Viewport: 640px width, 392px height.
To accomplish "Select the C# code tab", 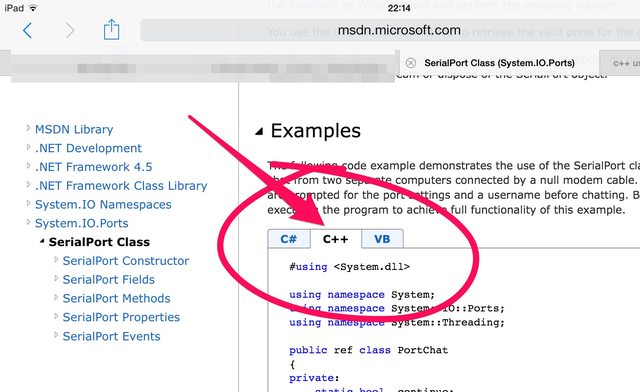I will pyautogui.click(x=289, y=239).
